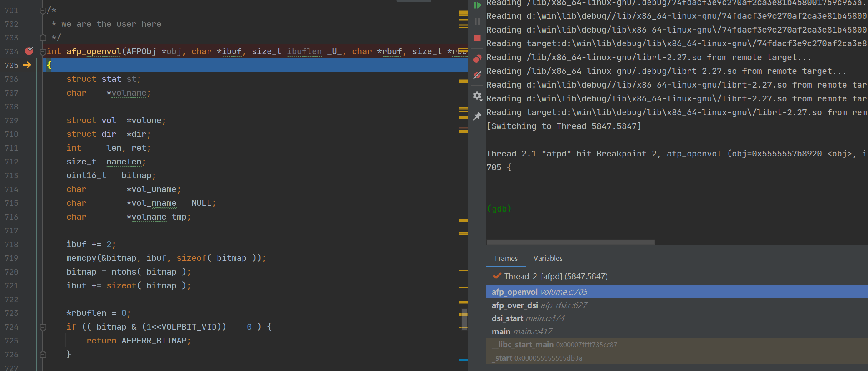The image size is (868, 371).
Task: Select the thread Thread-2-[afpd] (5847.5847)
Action: 677,276
